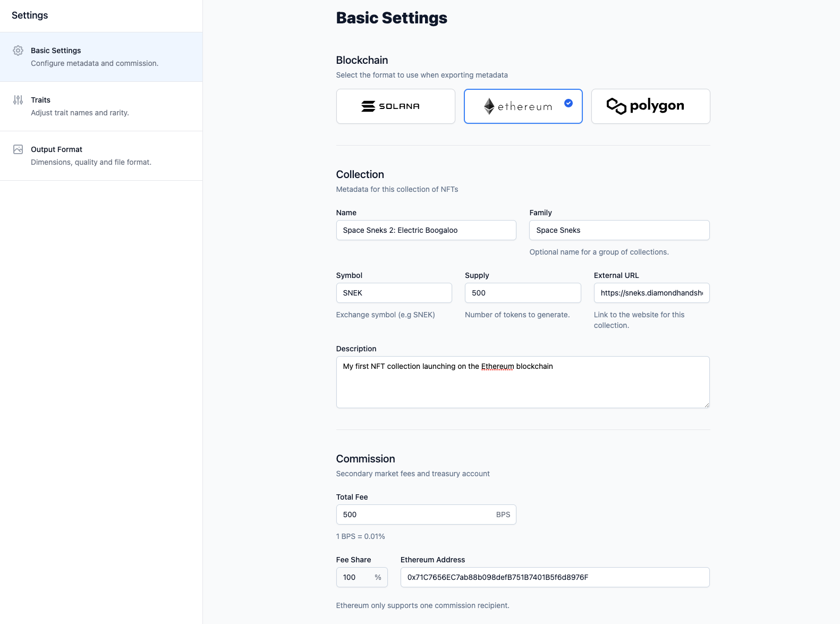Viewport: 840px width, 624px height.
Task: Click the Ethereum Address field label
Action: pos(432,560)
